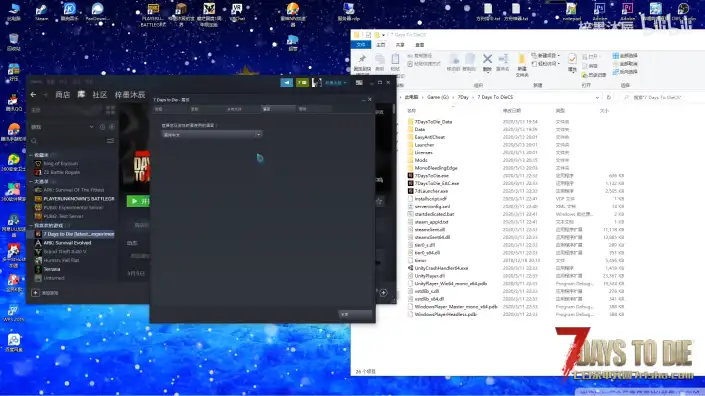Expand the games category dropdown chevron in library
Screen dimensions: 705x396
coord(91,127)
